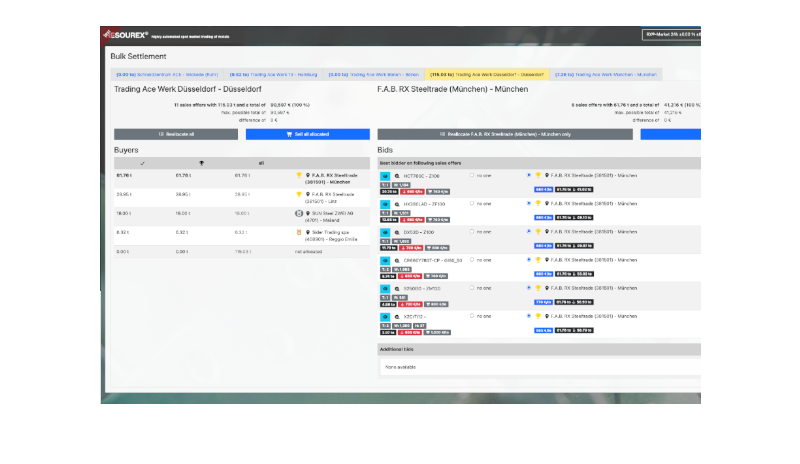Select the SUN Steel ZWEI AG buyer row
The width and height of the screenshot is (800, 464).
tap(242, 216)
